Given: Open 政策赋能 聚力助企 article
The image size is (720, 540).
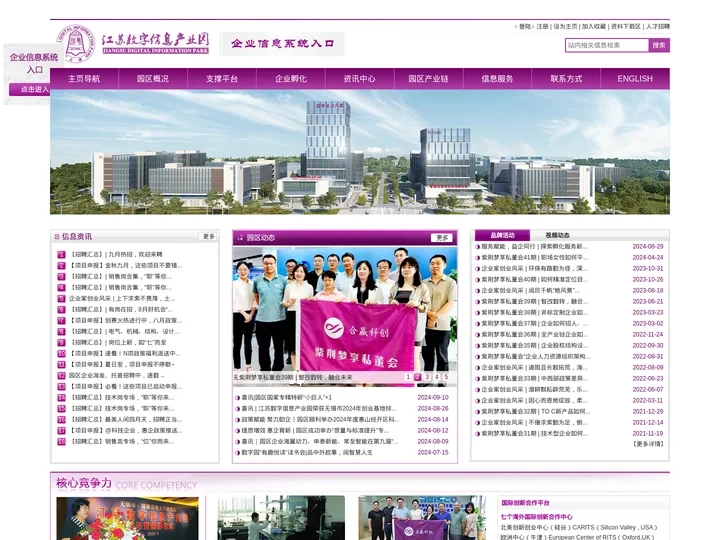Looking at the screenshot, I should (321, 420).
